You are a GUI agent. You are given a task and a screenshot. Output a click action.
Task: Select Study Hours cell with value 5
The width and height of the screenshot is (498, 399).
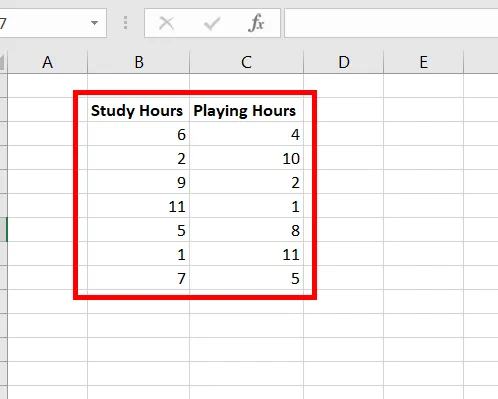click(139, 230)
